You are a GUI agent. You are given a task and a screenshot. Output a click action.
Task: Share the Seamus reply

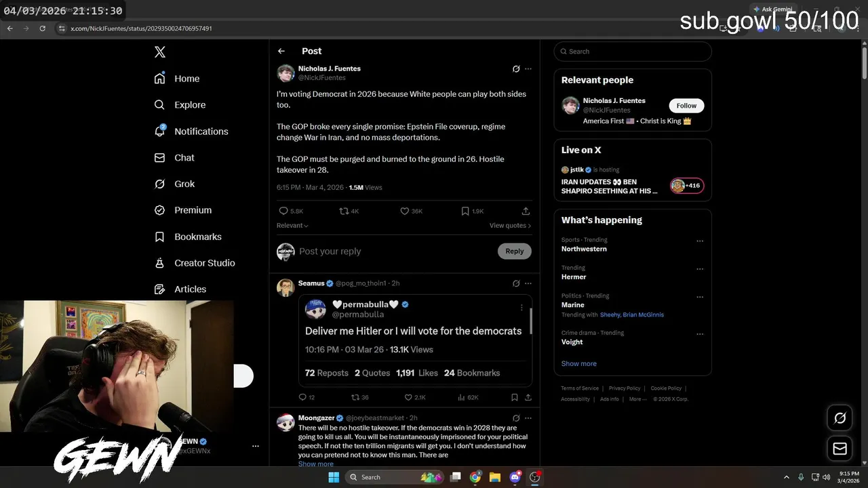click(x=528, y=398)
